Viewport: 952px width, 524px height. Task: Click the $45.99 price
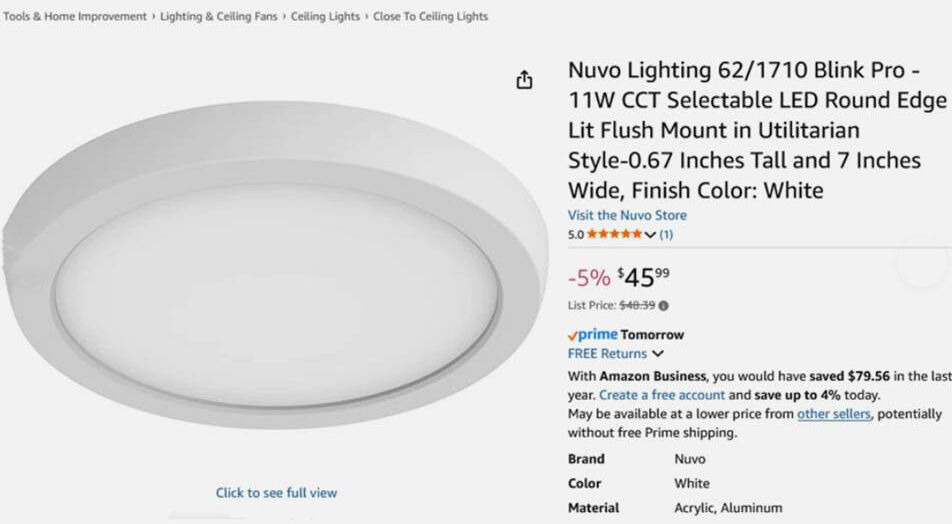(x=643, y=277)
